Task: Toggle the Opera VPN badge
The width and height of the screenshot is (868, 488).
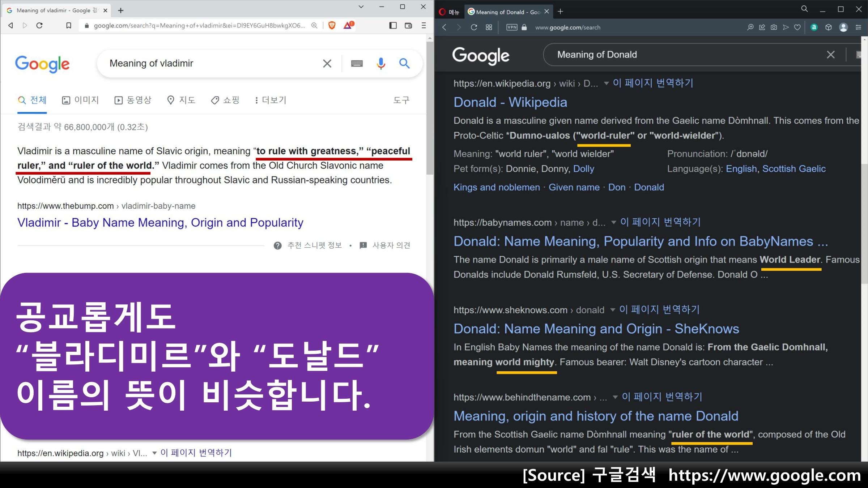Action: pyautogui.click(x=512, y=27)
